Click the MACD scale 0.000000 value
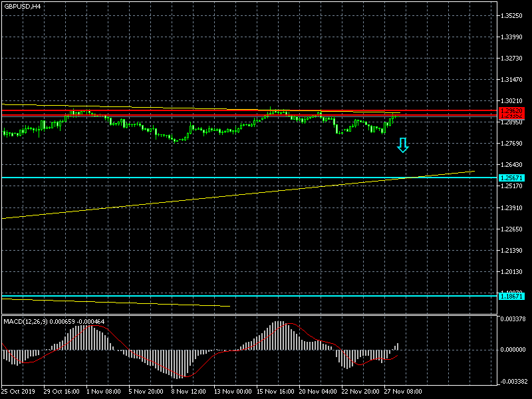Screen dimensions: 532x399 [513, 349]
